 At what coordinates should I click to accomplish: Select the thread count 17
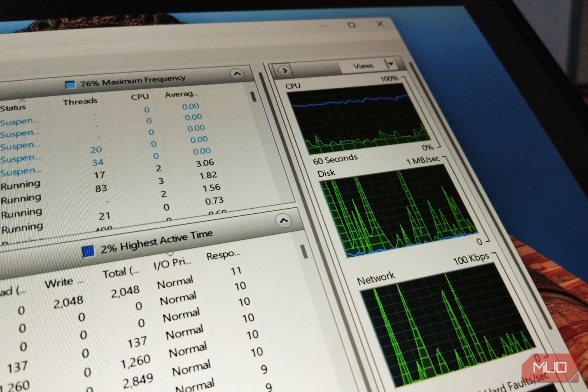99,175
